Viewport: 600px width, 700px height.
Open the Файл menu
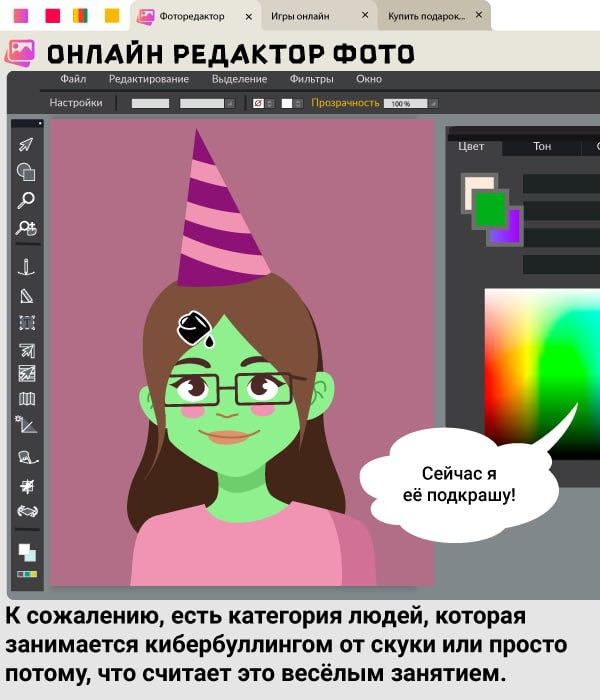(73, 79)
